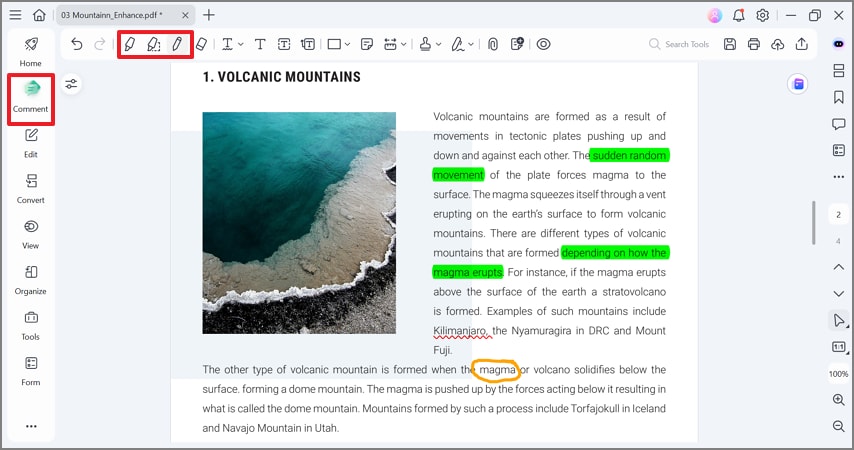Select the Highlight marker tool
This screenshot has width=854, height=450.
tap(129, 44)
